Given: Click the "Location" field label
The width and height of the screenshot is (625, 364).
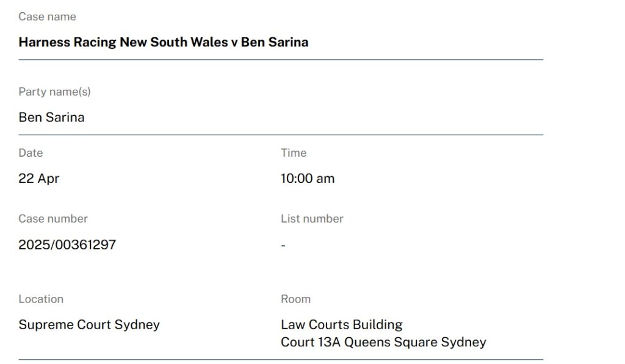Looking at the screenshot, I should [41, 299].
